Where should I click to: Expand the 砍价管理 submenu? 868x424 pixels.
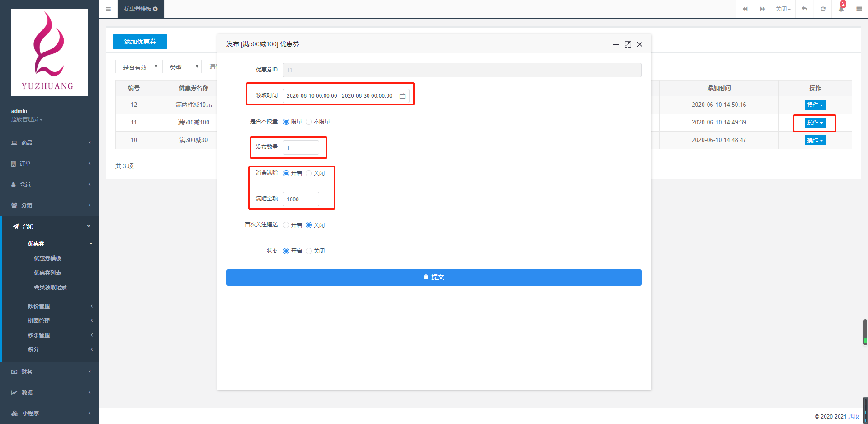(51, 306)
